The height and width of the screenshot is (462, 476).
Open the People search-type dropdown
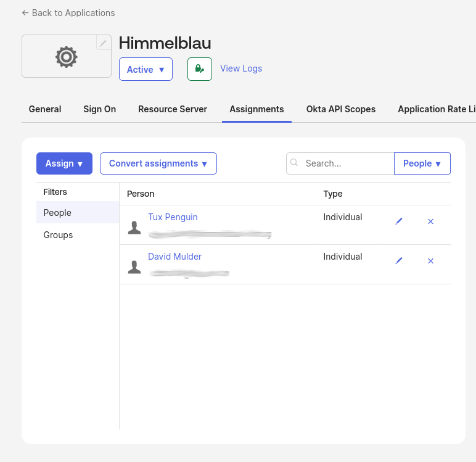[422, 163]
